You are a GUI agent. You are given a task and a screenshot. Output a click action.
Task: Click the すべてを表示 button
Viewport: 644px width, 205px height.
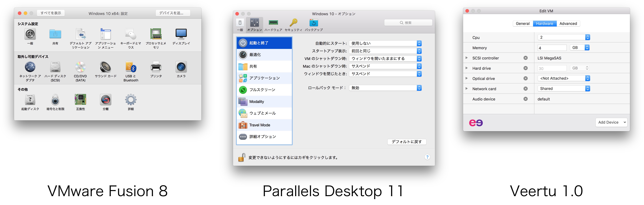pyautogui.click(x=51, y=13)
